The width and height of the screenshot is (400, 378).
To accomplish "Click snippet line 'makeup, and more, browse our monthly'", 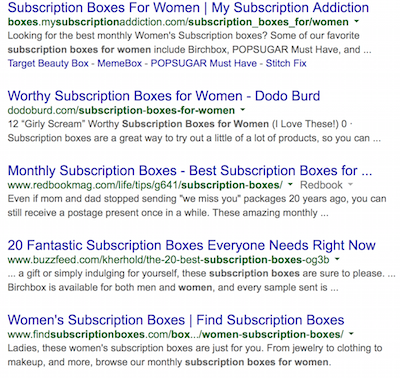I will [169, 362].
